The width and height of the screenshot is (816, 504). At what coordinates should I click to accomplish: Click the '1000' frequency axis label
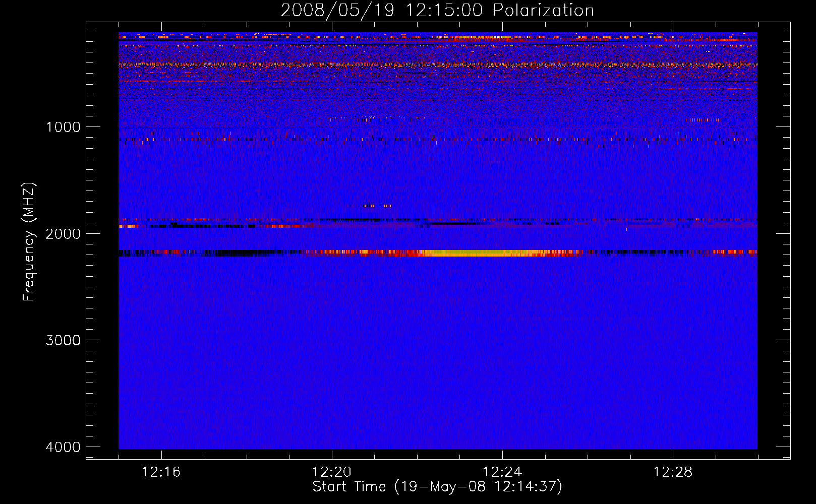click(x=63, y=127)
